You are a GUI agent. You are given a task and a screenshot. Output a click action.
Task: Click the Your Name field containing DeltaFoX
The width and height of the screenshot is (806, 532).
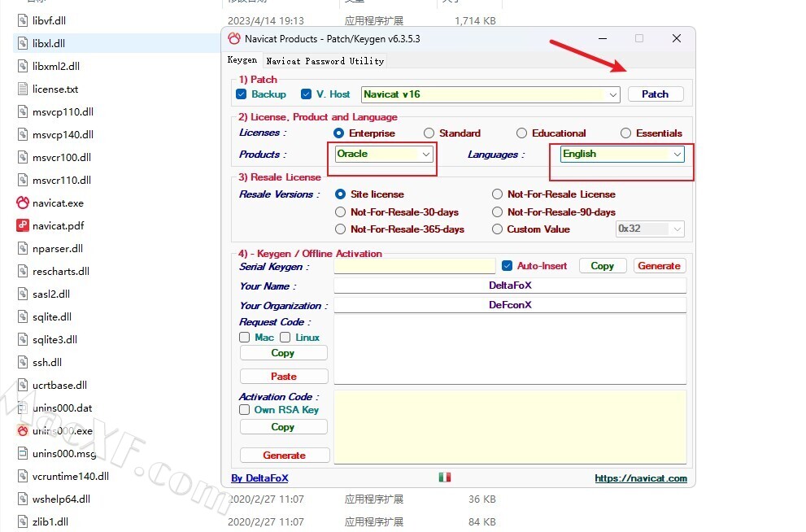tap(510, 286)
